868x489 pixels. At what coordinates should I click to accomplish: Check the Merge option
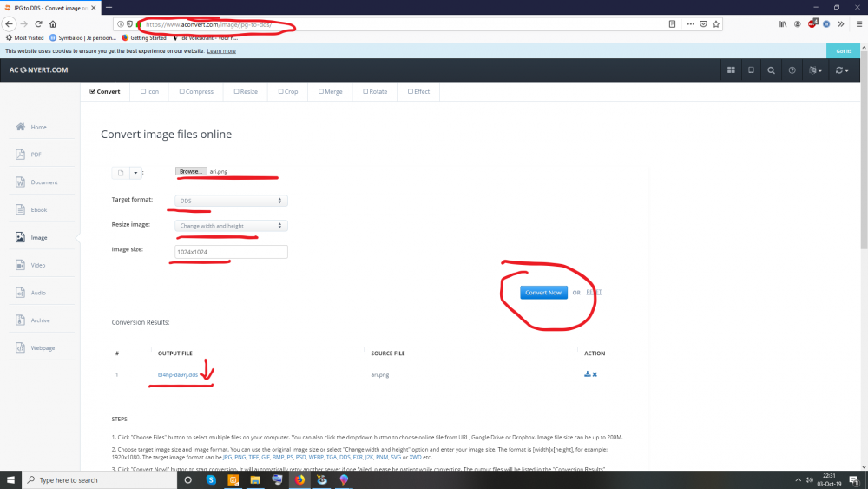coord(330,91)
